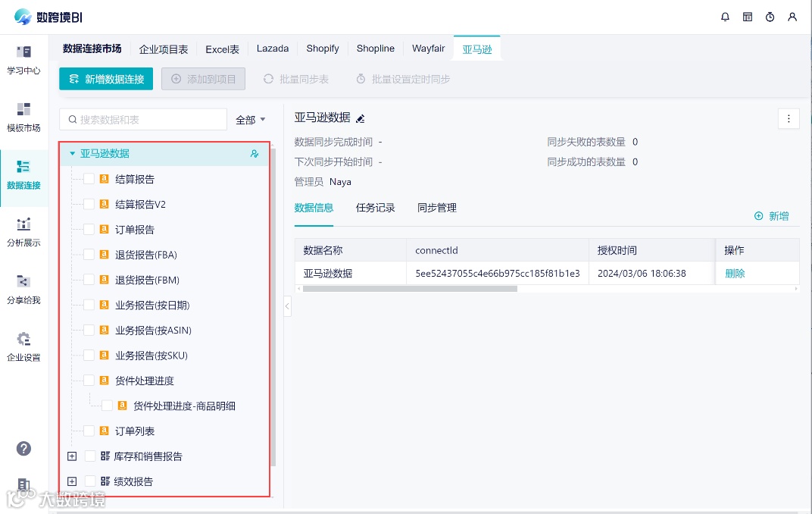
Task: Check the 订单列表 checkbox
Action: coord(89,431)
